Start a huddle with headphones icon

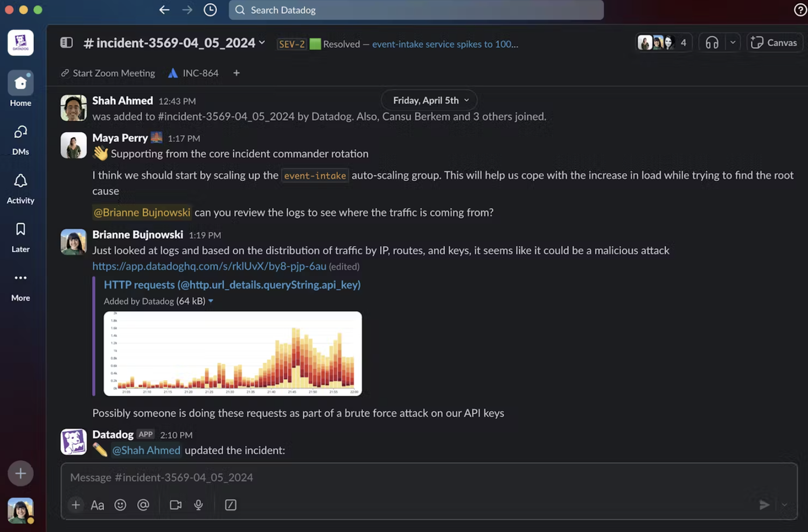point(712,43)
